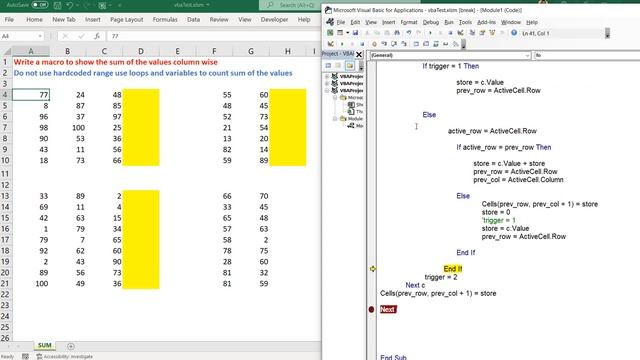Open the Properties Window icon

pos(482,33)
